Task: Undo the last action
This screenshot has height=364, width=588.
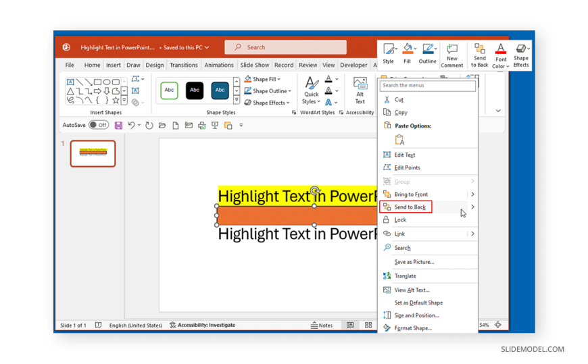Action: pos(131,125)
